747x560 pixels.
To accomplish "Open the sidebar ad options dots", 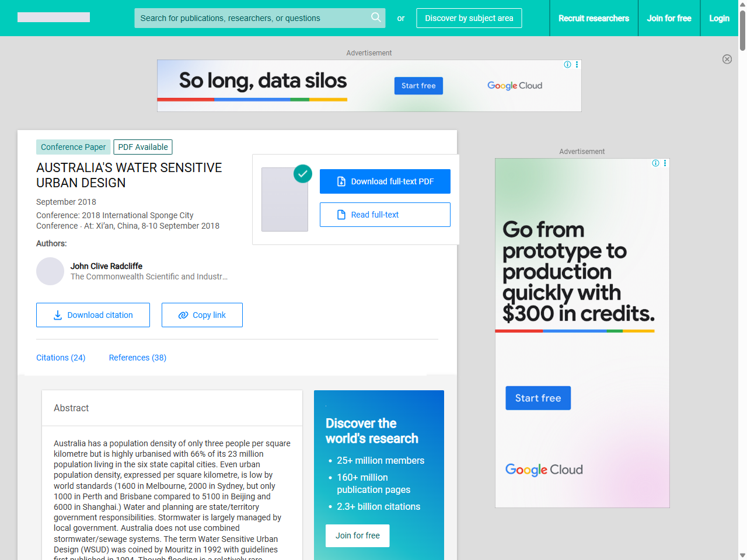I will point(665,163).
